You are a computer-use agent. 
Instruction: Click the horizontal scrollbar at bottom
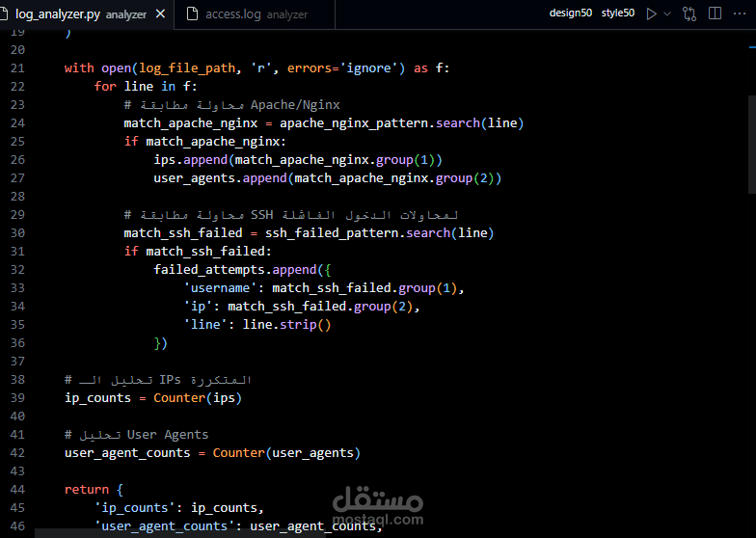181,534
